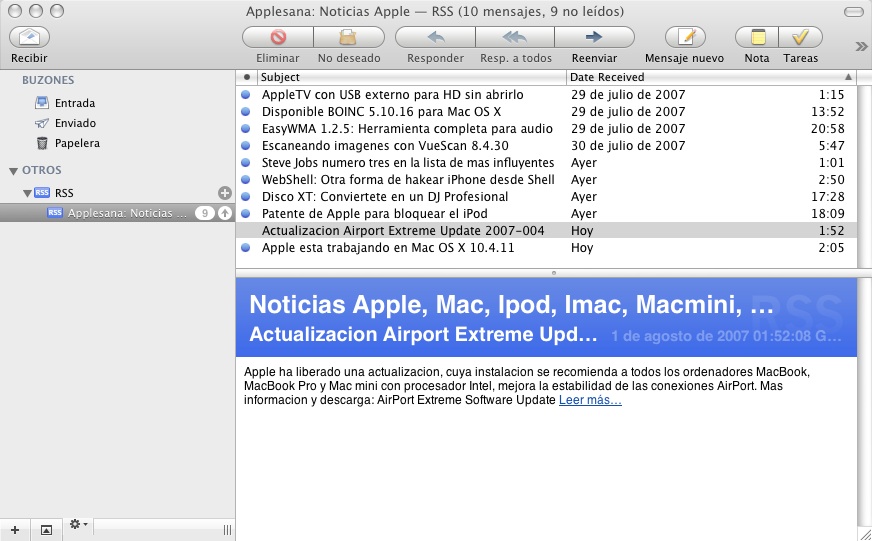
Task: Add a feed using RSS plus icon
Action: (225, 193)
